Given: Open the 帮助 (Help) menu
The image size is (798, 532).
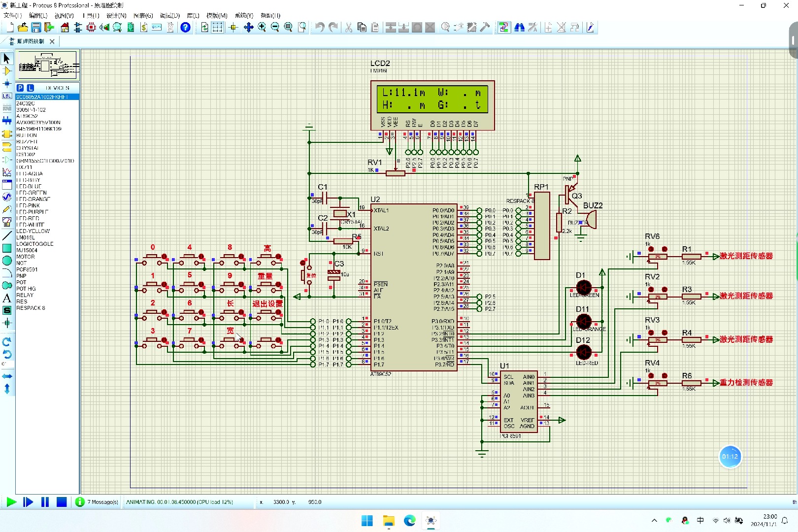Looking at the screenshot, I should [270, 16].
